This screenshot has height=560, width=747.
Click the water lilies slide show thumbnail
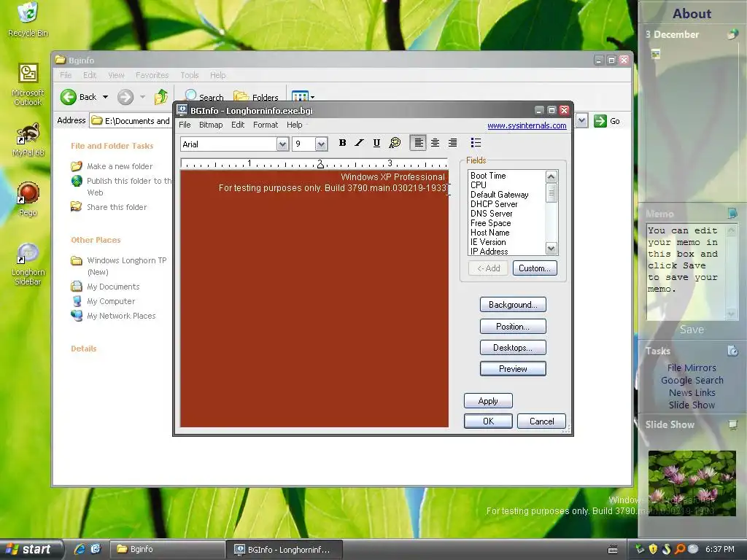click(692, 483)
